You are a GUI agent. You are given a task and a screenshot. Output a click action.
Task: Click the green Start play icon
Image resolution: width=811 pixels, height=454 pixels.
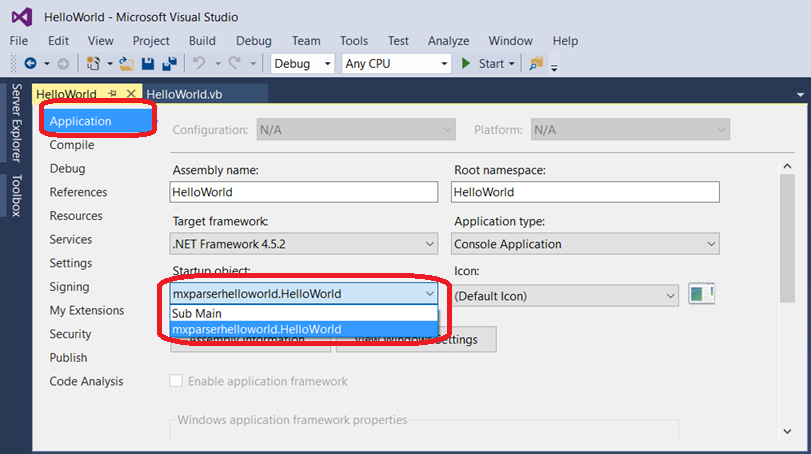tap(466, 64)
